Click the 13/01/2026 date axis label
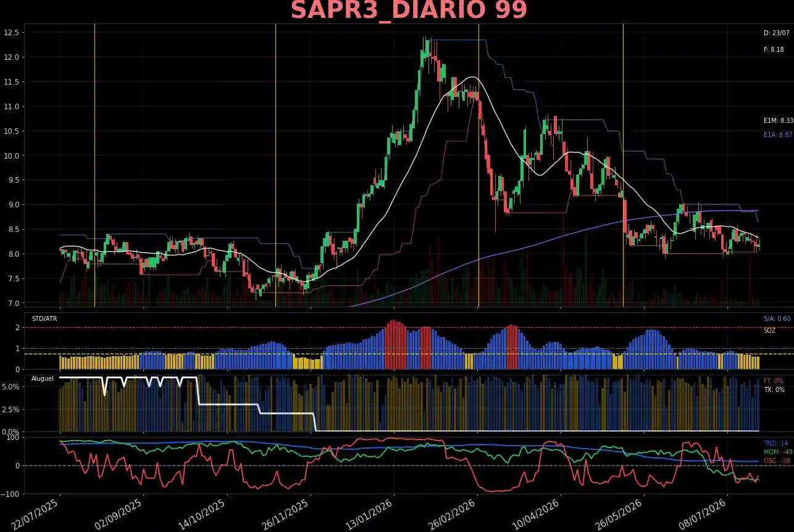 coord(369,515)
